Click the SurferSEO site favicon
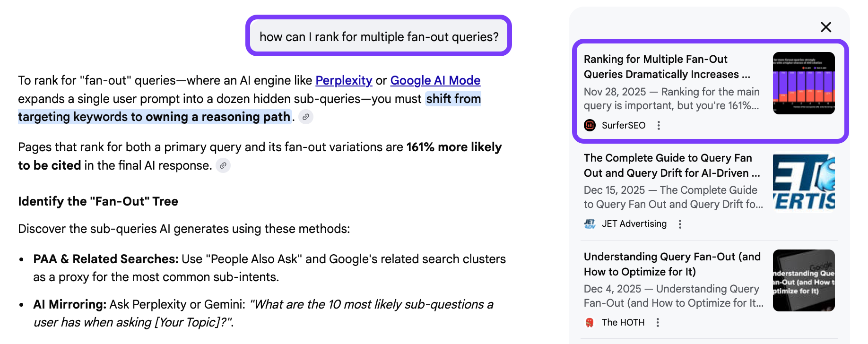 tap(590, 125)
